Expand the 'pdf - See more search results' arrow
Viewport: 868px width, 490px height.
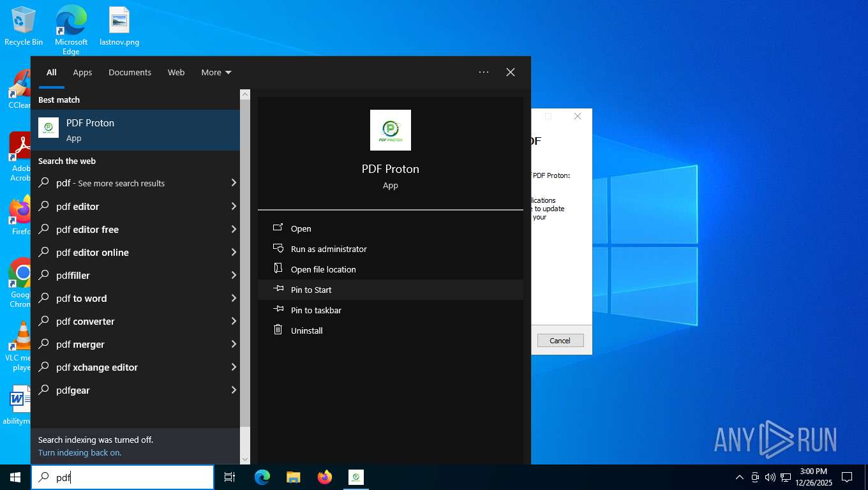click(x=234, y=183)
